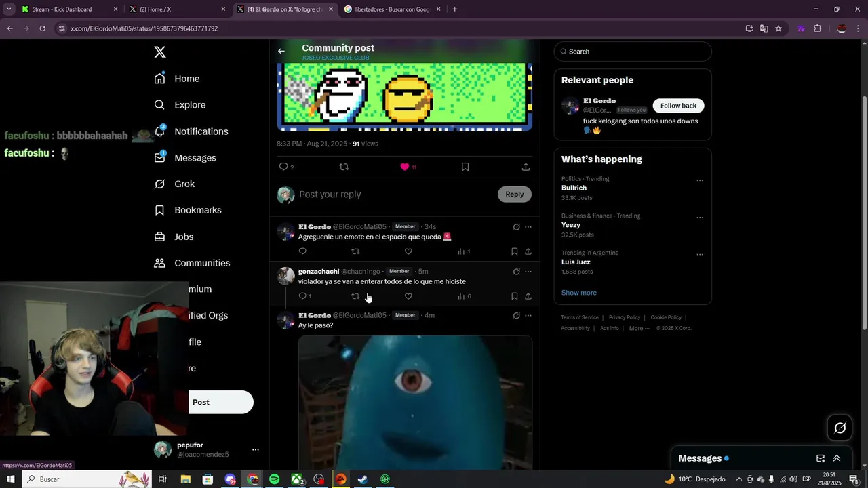Click repost icon on main post
This screenshot has height=488, width=868.
(x=344, y=167)
